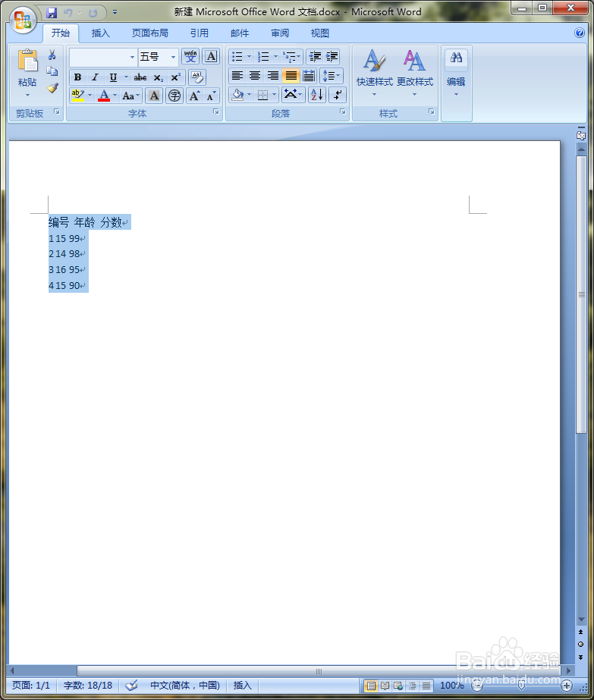Open the font name dropdown
Screen dimensions: 594x700
pyautogui.click(x=132, y=57)
